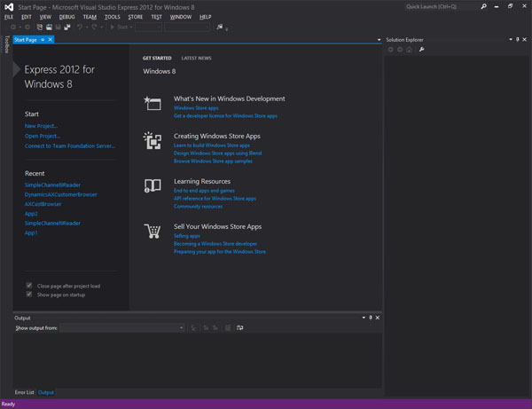Click the Sell Your Apps shopping cart icon
The width and height of the screenshot is (532, 409).
pyautogui.click(x=153, y=231)
